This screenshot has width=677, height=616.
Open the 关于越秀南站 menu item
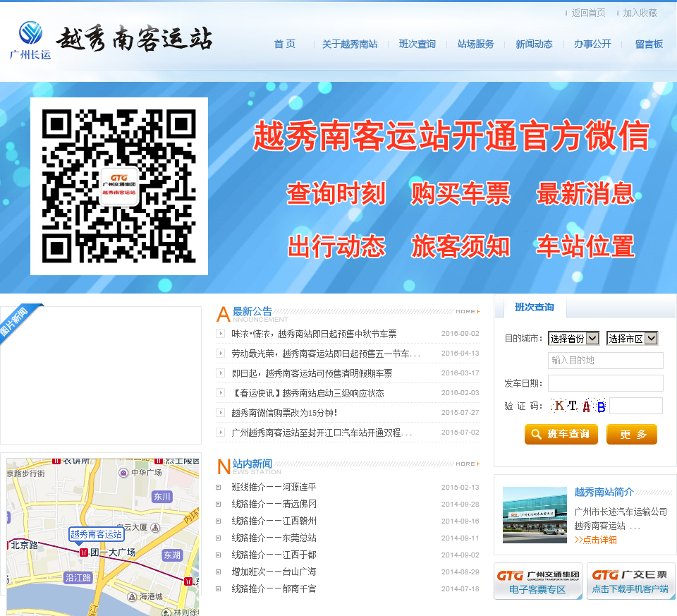coord(350,44)
